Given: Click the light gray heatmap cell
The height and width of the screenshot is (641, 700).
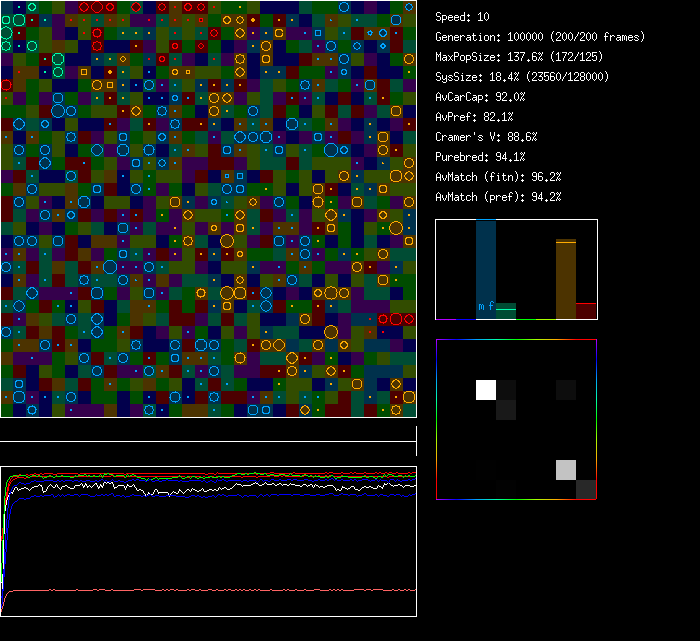Looking at the screenshot, I should [566, 470].
